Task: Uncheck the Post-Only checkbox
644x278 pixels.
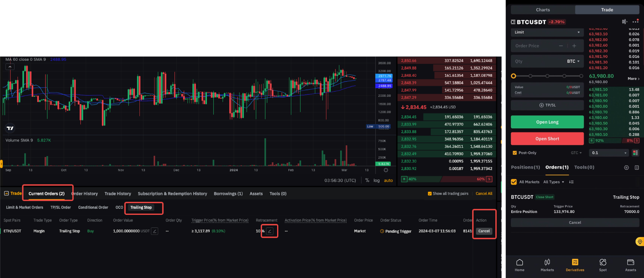Action: click(x=514, y=153)
